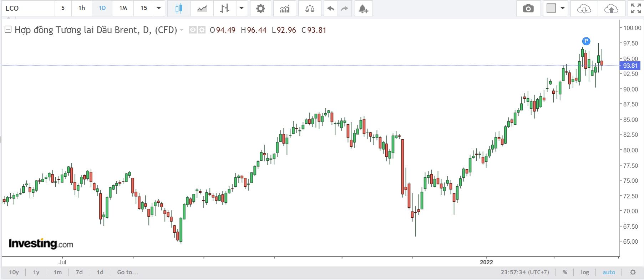
Task: Select the 5 minute interval
Action: click(x=63, y=8)
